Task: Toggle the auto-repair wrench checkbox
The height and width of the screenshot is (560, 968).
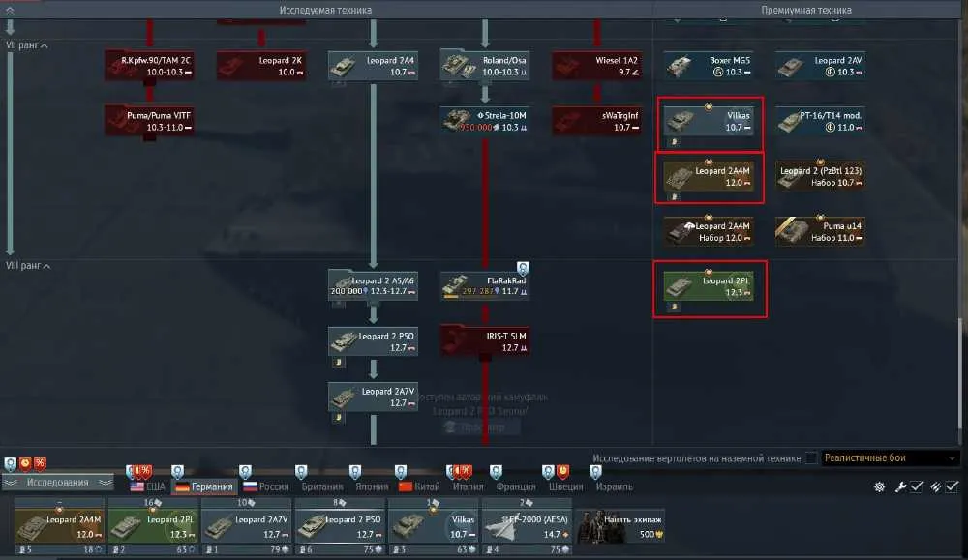Action: point(917,487)
